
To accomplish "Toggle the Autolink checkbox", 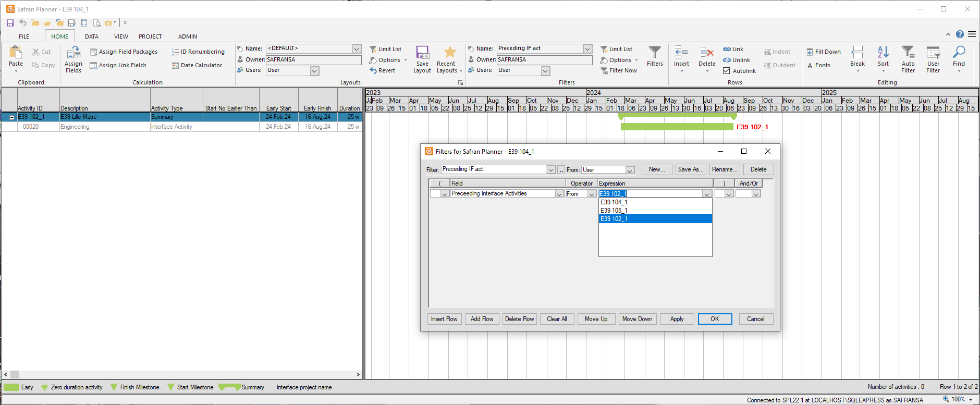I will 727,71.
